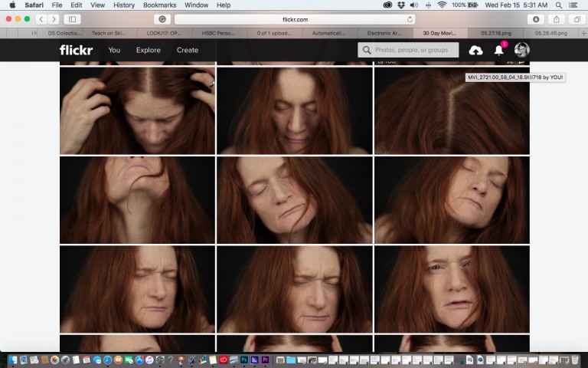Show the Safari sidebar
This screenshot has width=588, height=368.
coord(73,19)
